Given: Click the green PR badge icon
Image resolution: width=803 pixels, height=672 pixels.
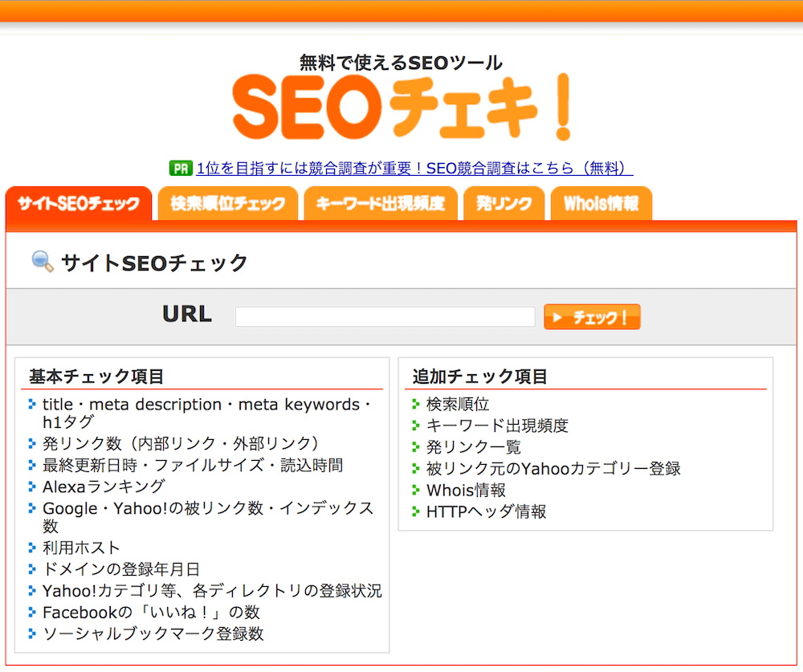Looking at the screenshot, I should pyautogui.click(x=180, y=169).
